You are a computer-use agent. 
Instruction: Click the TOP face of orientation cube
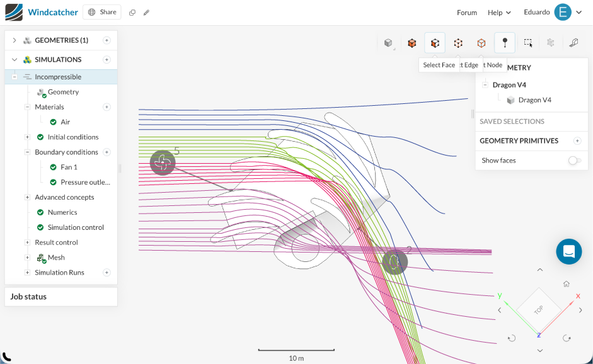tap(539, 310)
